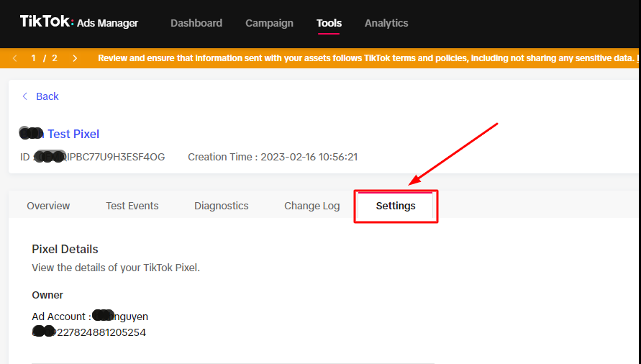This screenshot has width=641, height=364.
Task: Click the TikTok Ads Manager logo
Action: point(78,22)
